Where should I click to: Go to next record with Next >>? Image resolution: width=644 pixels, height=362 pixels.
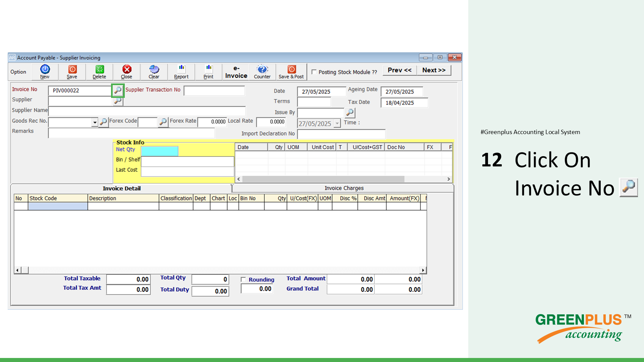click(434, 70)
